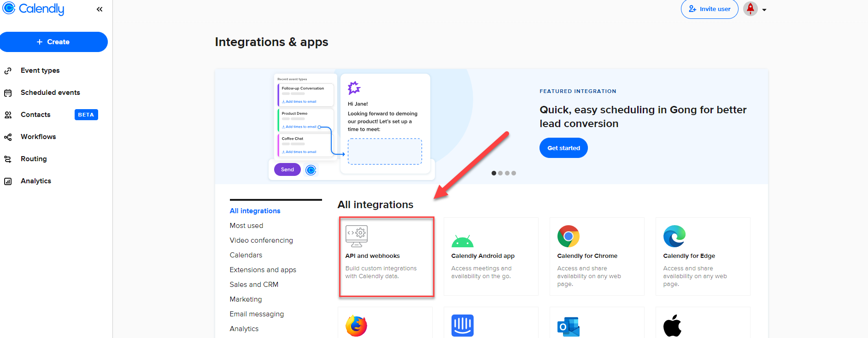This screenshot has height=338, width=868.
Task: Select the second carousel dot
Action: 500,173
